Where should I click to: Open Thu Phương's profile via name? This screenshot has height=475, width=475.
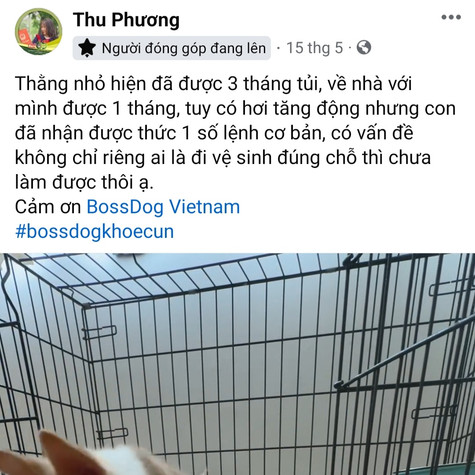(126, 19)
